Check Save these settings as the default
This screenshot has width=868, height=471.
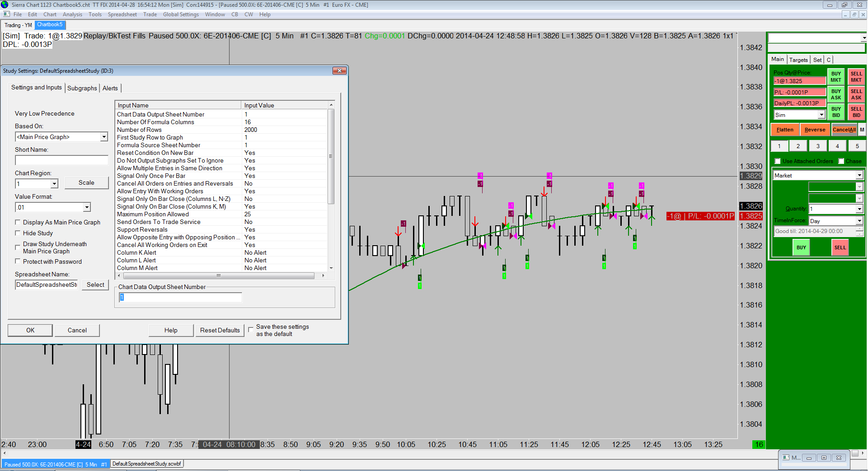pyautogui.click(x=251, y=330)
